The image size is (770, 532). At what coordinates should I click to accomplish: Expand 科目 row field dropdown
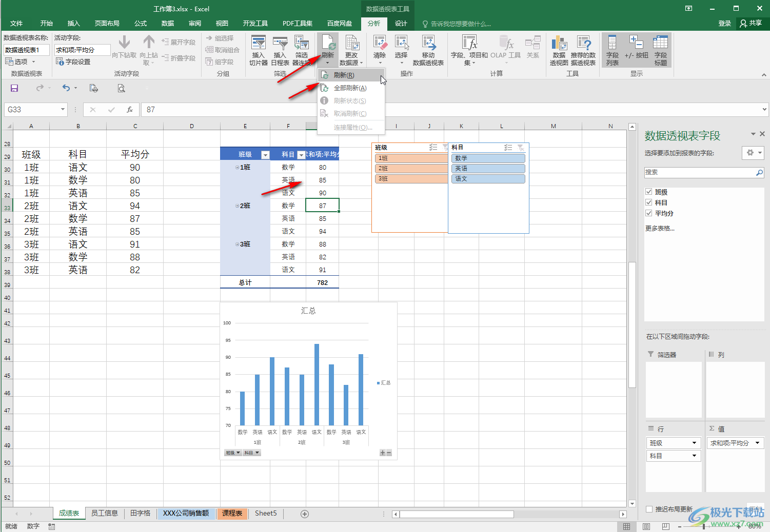coord(694,456)
